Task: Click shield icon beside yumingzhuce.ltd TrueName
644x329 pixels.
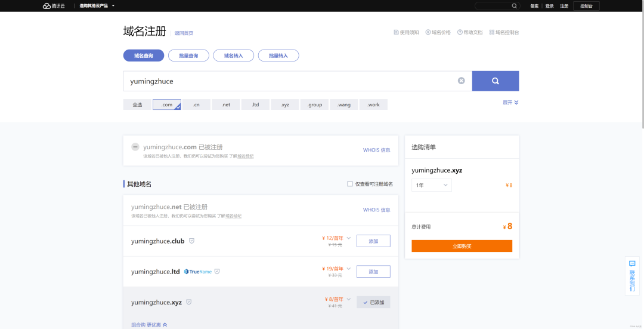Action: [217, 272]
